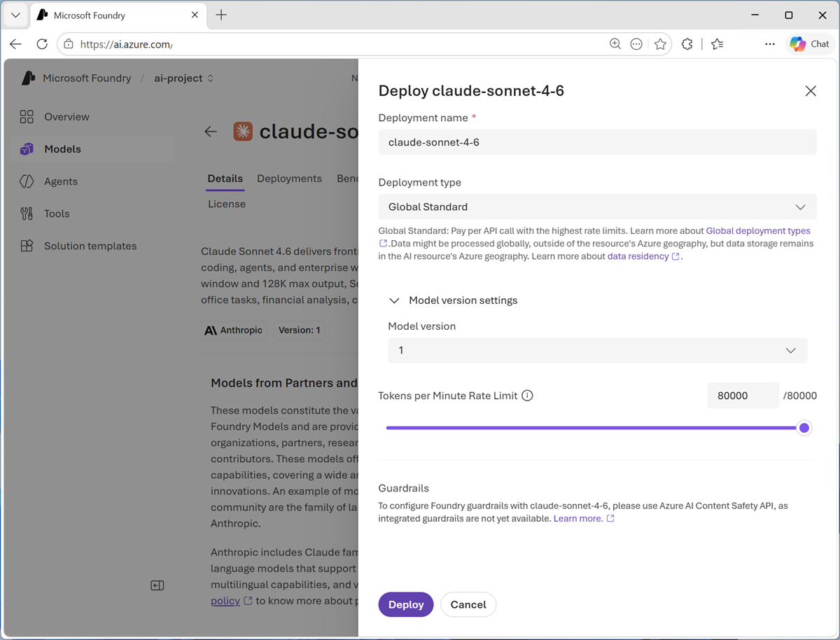840x640 pixels.
Task: Open the Global deployment types link
Action: tap(758, 230)
